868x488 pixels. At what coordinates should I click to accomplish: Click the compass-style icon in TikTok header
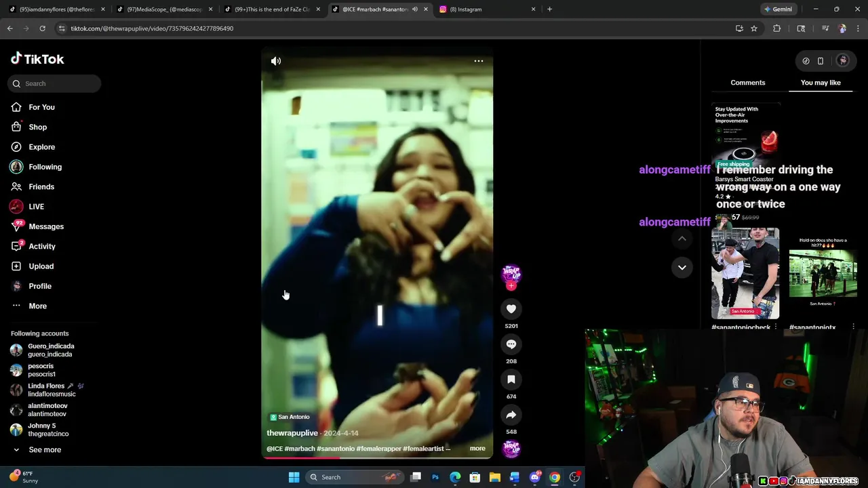806,61
